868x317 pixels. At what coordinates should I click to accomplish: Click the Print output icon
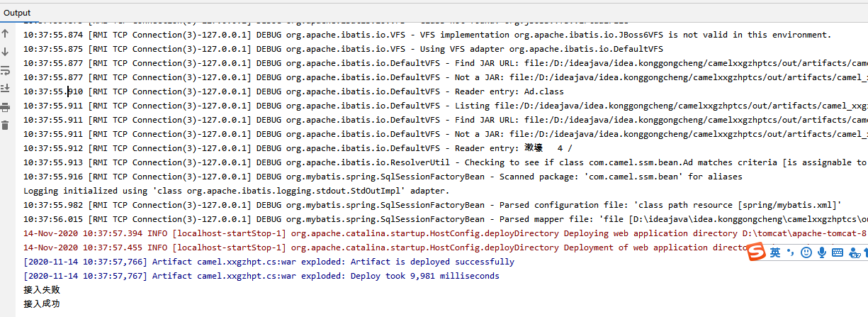(5, 107)
